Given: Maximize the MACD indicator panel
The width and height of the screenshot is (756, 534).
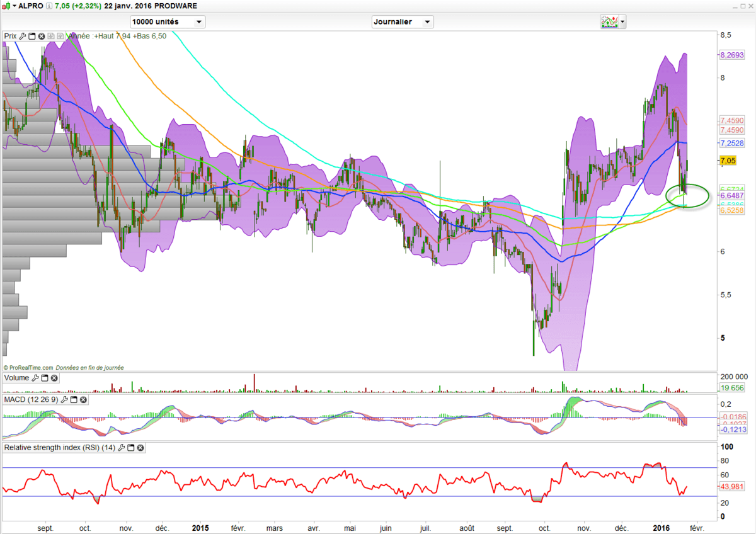Looking at the screenshot, I should point(73,400).
